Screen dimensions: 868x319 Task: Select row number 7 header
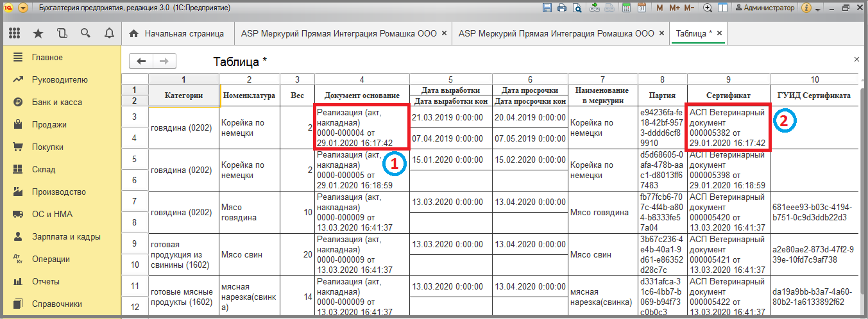pyautogui.click(x=135, y=202)
